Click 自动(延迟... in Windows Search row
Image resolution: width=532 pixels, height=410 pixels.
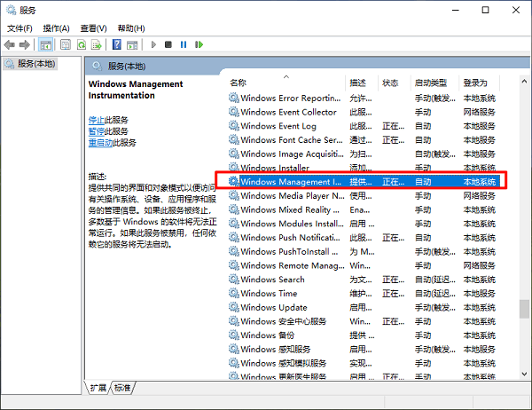pyautogui.click(x=435, y=280)
